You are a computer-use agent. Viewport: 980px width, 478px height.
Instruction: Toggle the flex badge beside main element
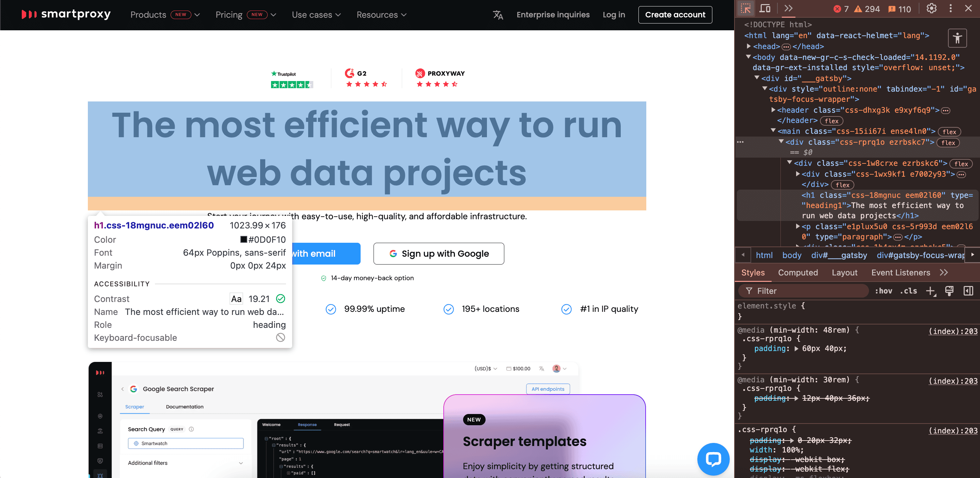pyautogui.click(x=949, y=131)
